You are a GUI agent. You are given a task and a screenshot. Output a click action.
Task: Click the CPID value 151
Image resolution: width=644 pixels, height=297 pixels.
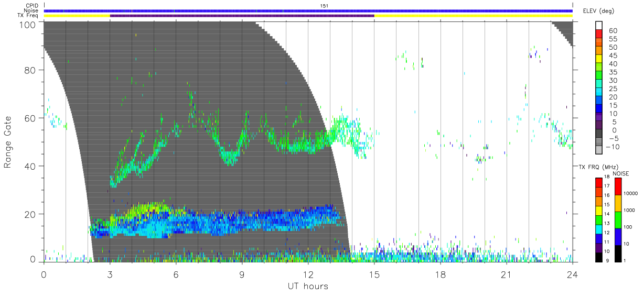coord(325,6)
